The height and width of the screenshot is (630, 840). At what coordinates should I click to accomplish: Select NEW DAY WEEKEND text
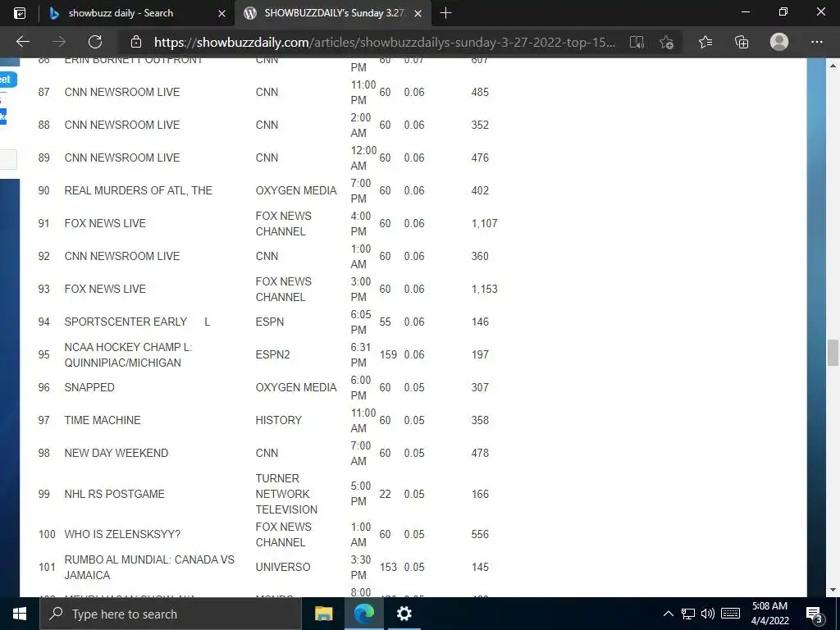point(116,453)
